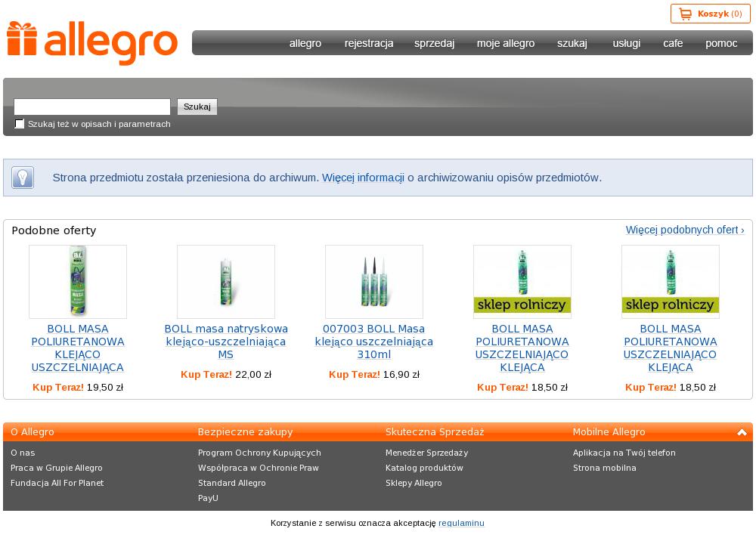
Task: Open thumbnail of BOLL masa natryskowa
Action: click(225, 282)
